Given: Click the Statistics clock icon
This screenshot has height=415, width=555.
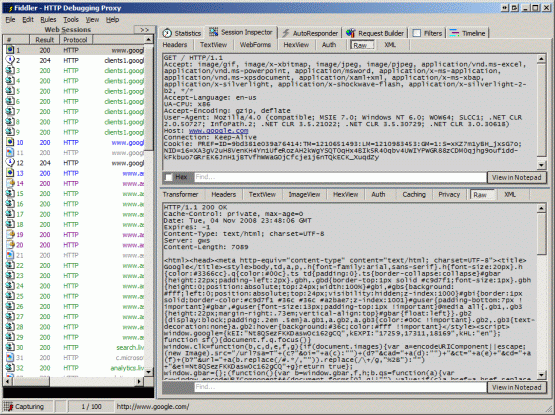Looking at the screenshot, I should 167,33.
